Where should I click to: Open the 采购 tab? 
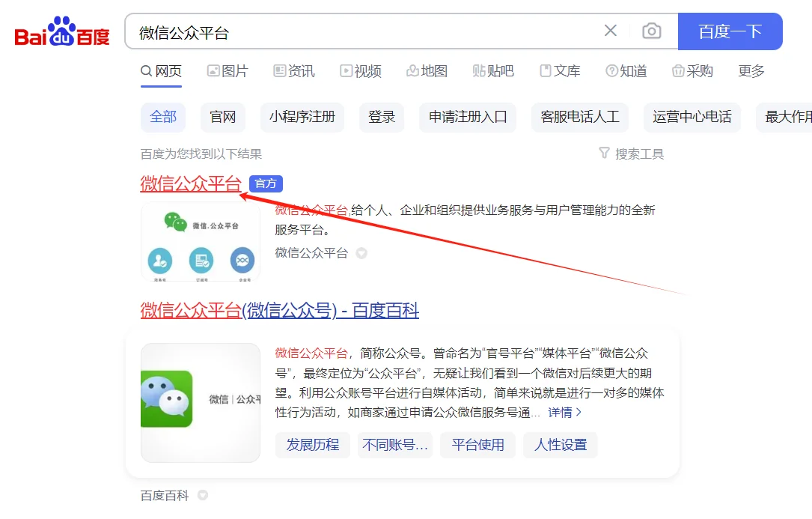(x=692, y=71)
